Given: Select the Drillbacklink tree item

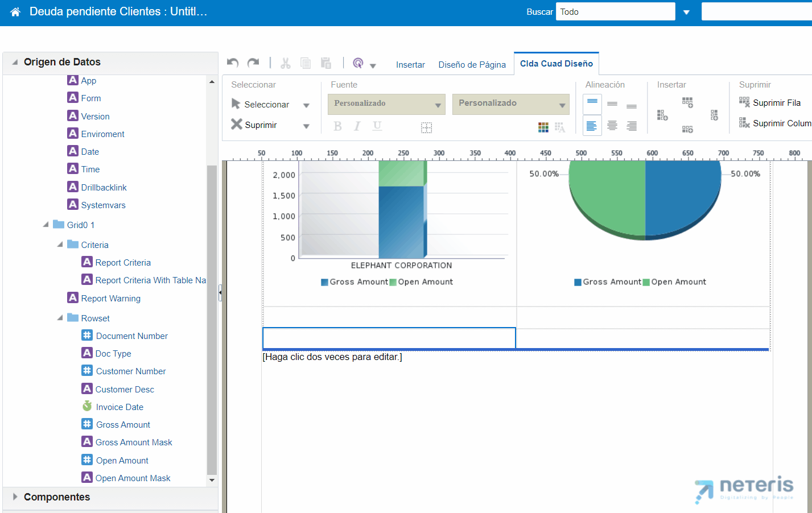Looking at the screenshot, I should 97,187.
